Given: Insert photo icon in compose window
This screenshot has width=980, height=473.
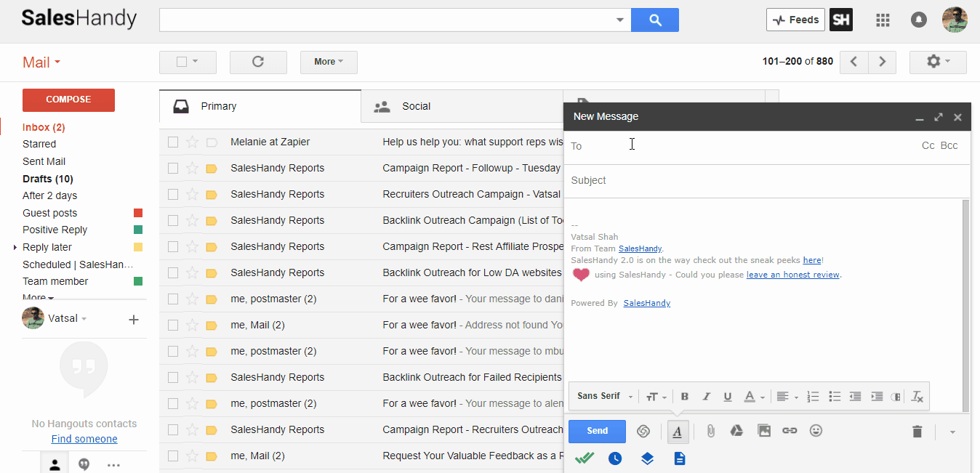Looking at the screenshot, I should click(764, 431).
